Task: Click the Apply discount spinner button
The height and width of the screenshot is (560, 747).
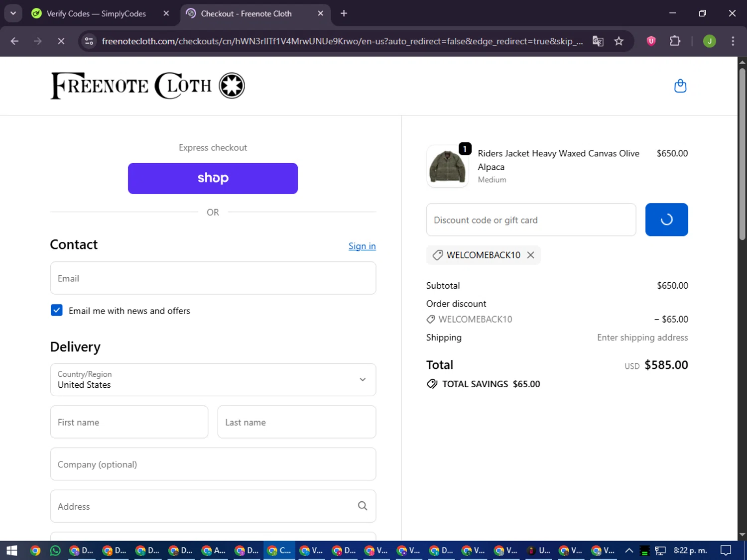Action: click(666, 220)
